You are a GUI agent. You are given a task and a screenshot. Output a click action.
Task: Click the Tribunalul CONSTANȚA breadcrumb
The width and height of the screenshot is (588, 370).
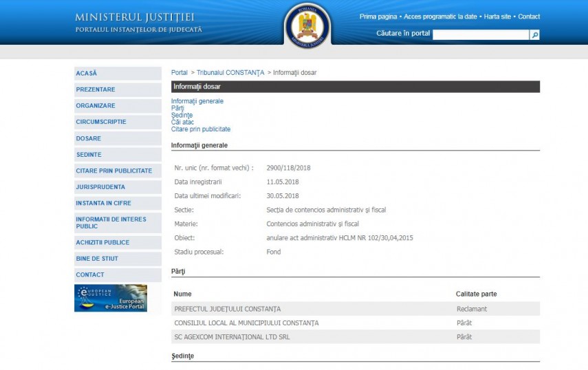click(230, 73)
